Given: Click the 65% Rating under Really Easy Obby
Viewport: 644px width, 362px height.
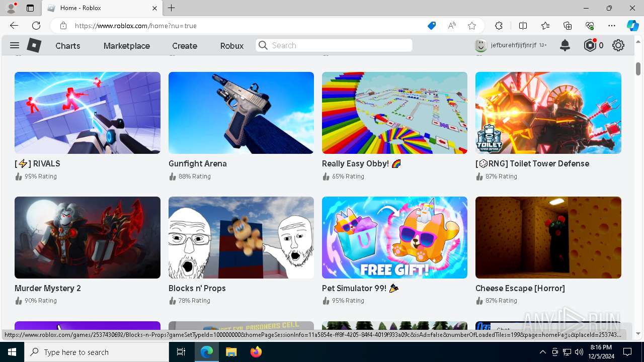Looking at the screenshot, I should click(x=348, y=176).
